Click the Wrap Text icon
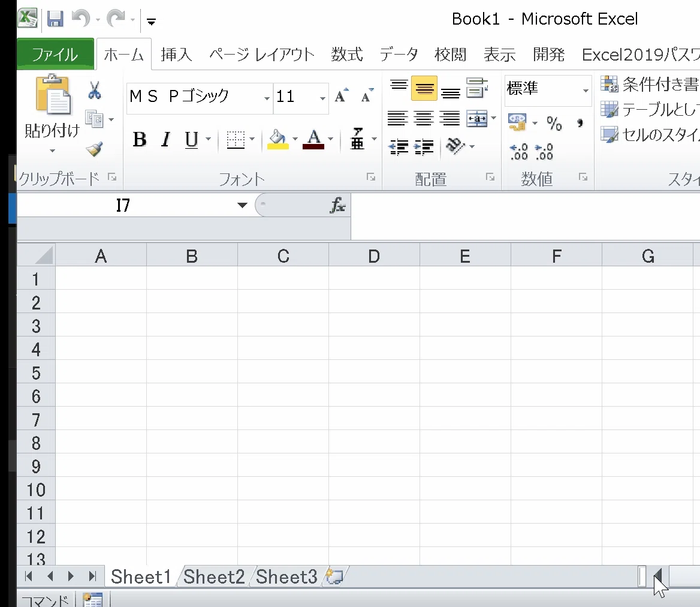 (x=477, y=88)
